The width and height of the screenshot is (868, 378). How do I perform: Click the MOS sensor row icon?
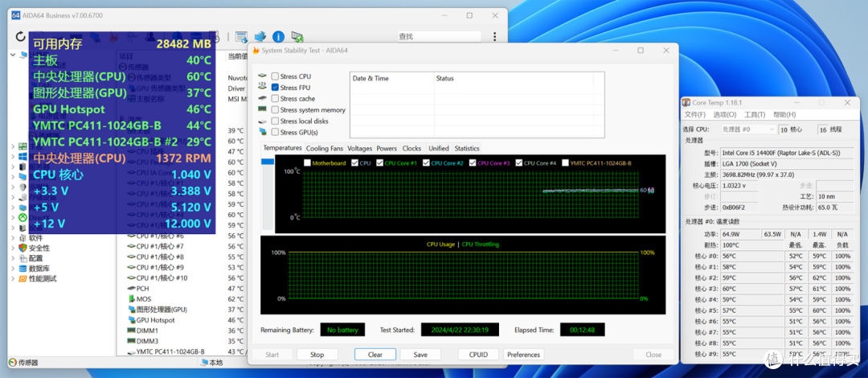[132, 298]
